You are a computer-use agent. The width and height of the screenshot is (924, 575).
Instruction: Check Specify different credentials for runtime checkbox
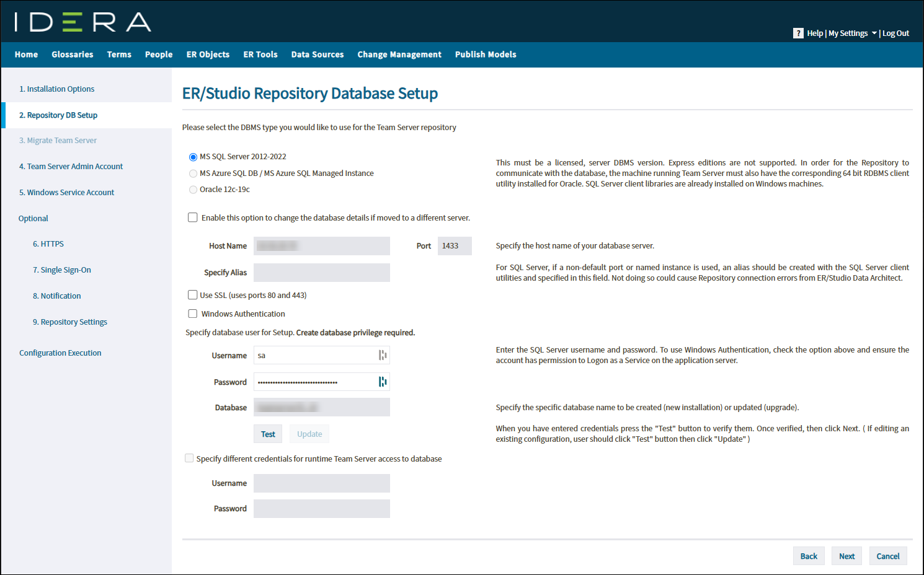point(189,459)
